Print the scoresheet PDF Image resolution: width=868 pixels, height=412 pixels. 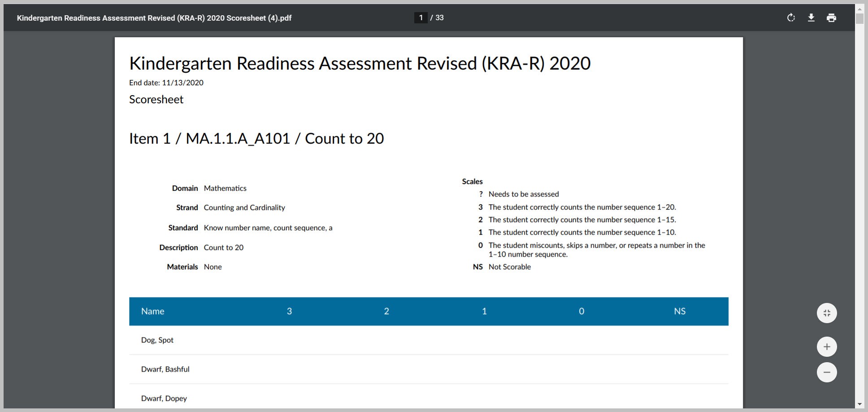(x=831, y=18)
